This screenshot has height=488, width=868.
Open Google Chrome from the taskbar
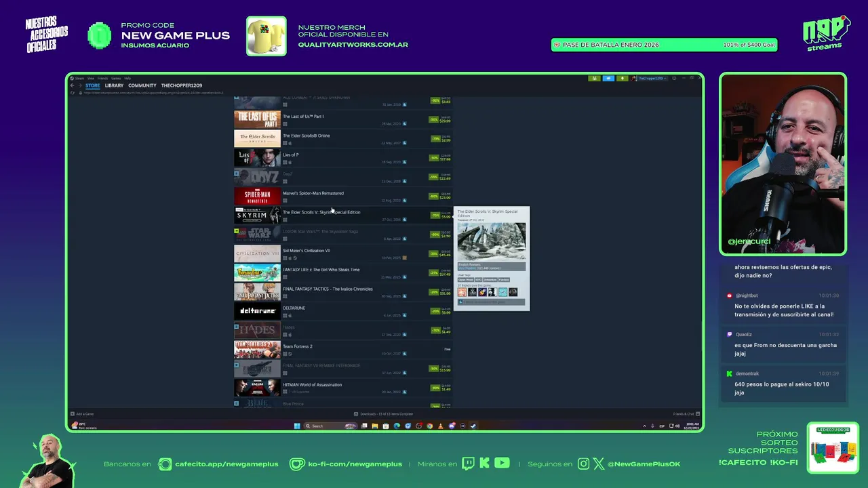click(429, 426)
